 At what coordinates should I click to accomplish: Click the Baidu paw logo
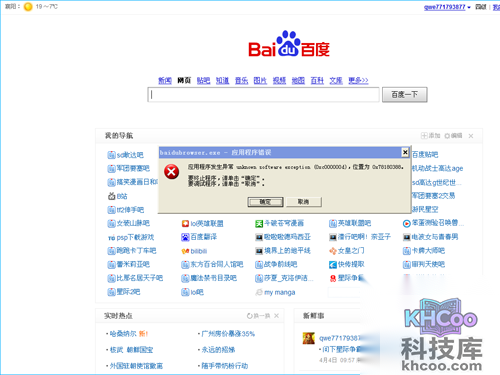click(x=288, y=43)
